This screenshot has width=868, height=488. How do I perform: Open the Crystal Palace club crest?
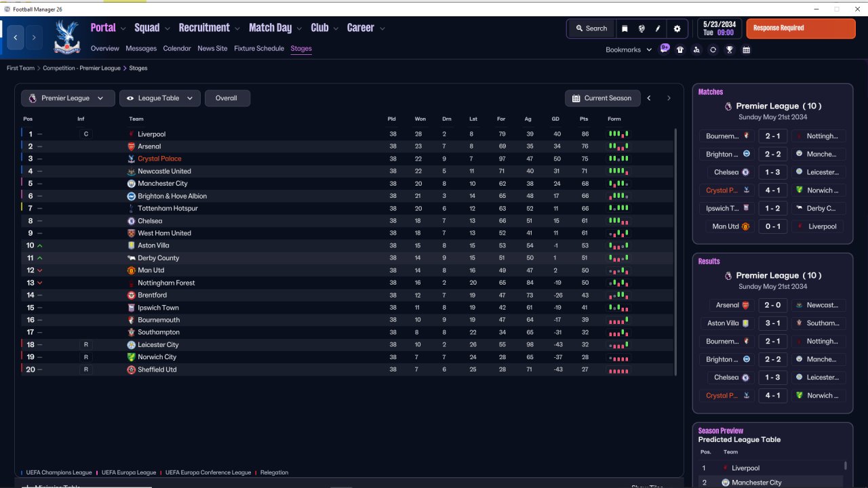66,37
